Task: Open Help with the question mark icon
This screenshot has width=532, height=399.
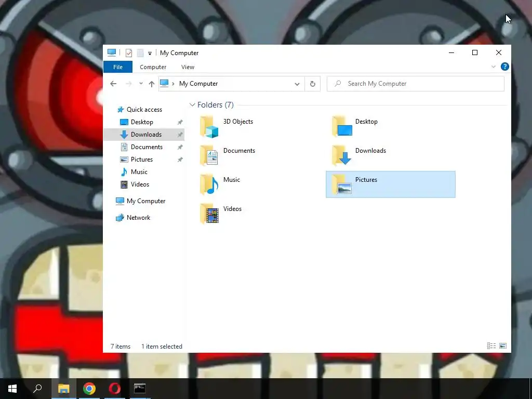Action: [x=505, y=67]
